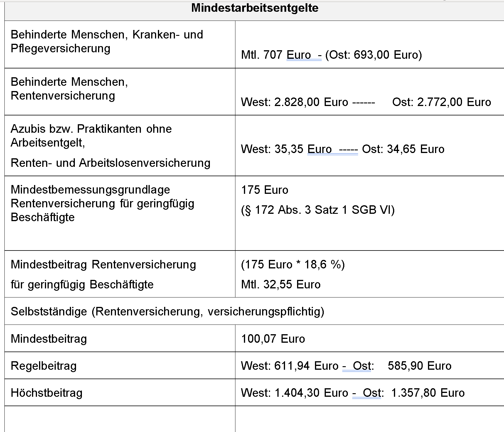The width and height of the screenshot is (504, 432).
Task: Place cursor in 'Renten- und Arbeitslosenversicherung' line
Action: tap(110, 163)
